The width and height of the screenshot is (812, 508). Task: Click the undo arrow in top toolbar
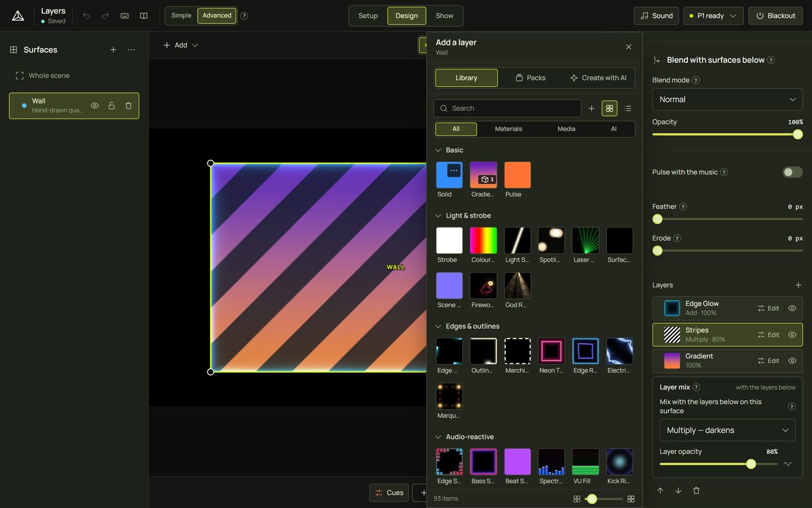coord(86,16)
